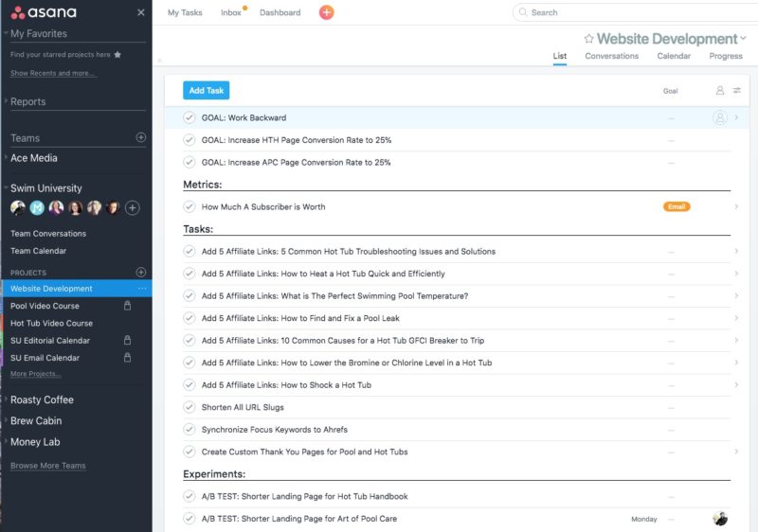Click the search magnifier icon
This screenshot has width=758, height=532.
coord(523,12)
